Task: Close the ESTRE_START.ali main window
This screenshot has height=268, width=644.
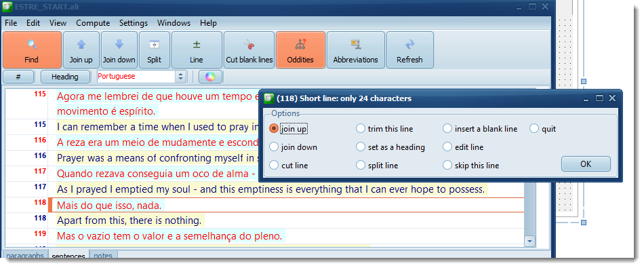Action: 545,7
